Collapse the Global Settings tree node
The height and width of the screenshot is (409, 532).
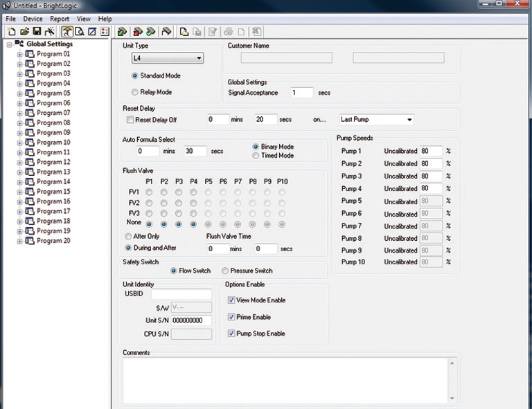pos(9,44)
